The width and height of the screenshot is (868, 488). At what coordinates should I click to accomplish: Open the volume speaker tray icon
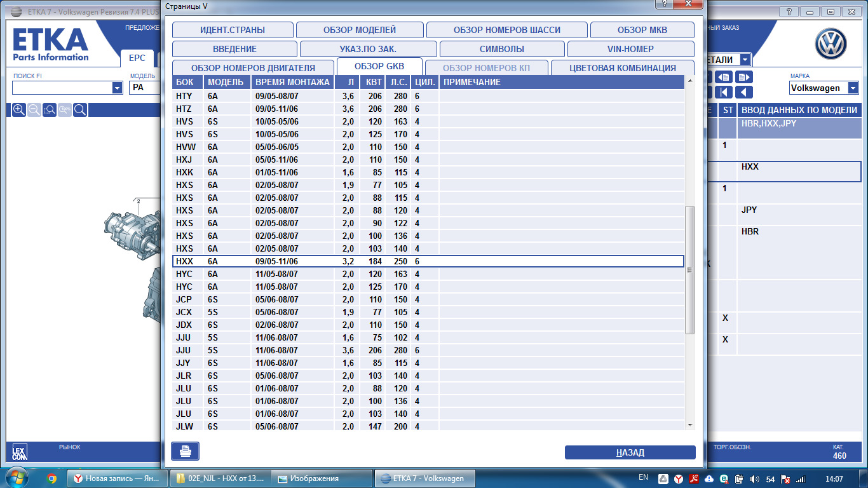[754, 478]
